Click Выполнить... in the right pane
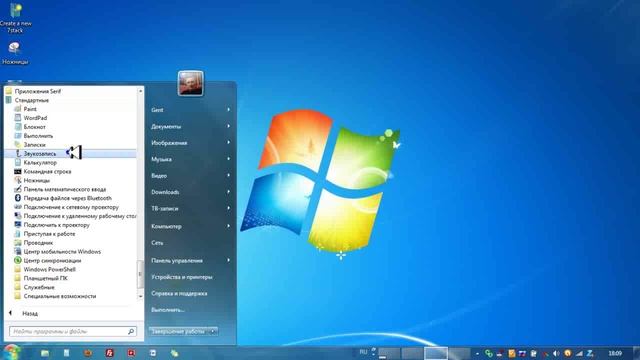 coord(168,310)
